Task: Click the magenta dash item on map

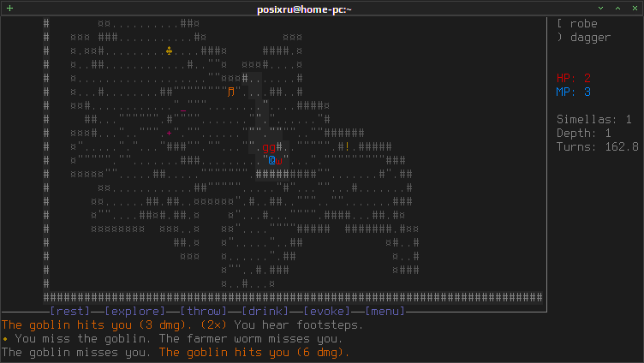Action: coord(182,110)
